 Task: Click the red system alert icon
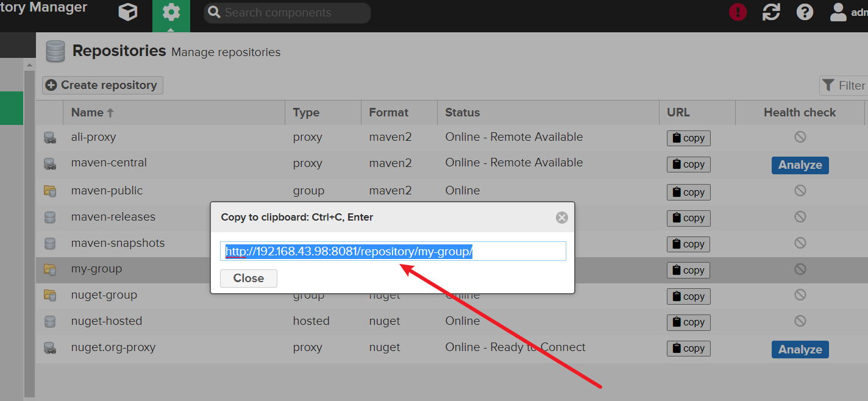[738, 12]
